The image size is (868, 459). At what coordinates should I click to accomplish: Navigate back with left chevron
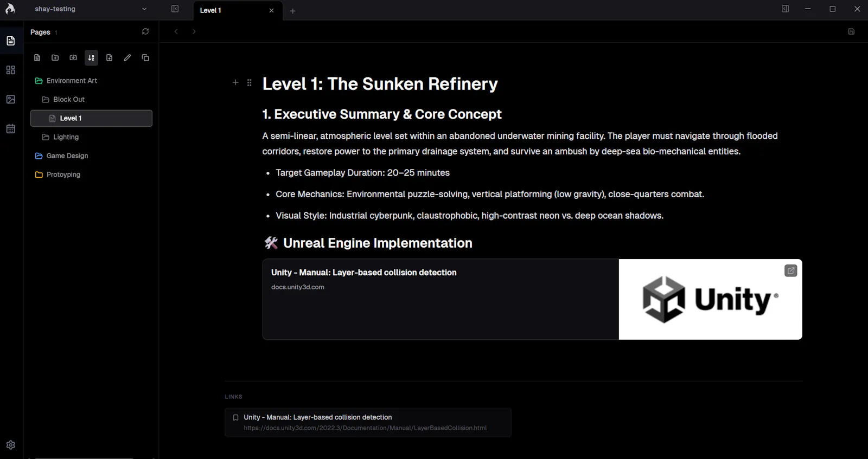pyautogui.click(x=176, y=31)
